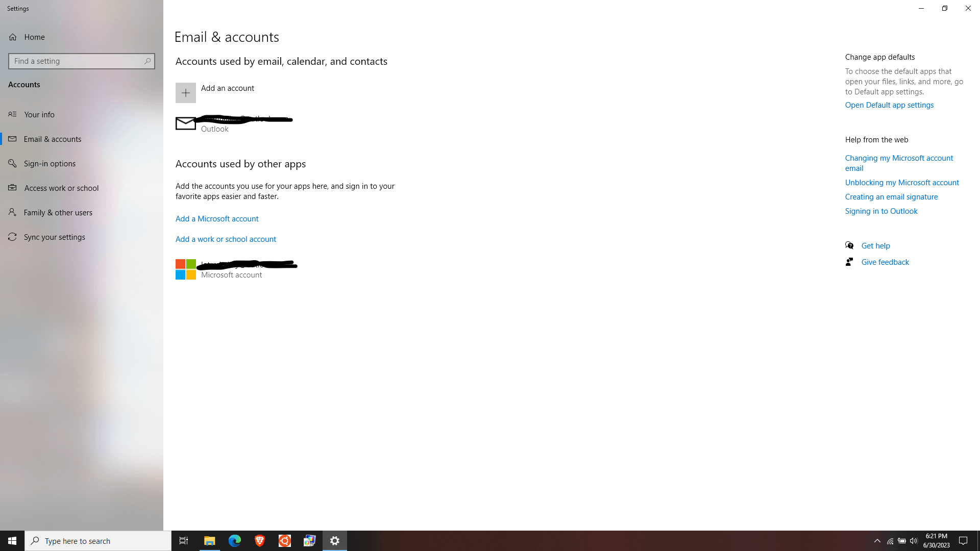Viewport: 980px width, 551px height.
Task: Open the Home settings menu item
Action: (34, 36)
